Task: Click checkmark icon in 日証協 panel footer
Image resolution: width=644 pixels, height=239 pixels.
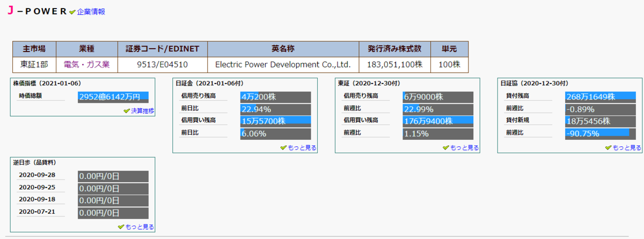Action: [x=609, y=148]
